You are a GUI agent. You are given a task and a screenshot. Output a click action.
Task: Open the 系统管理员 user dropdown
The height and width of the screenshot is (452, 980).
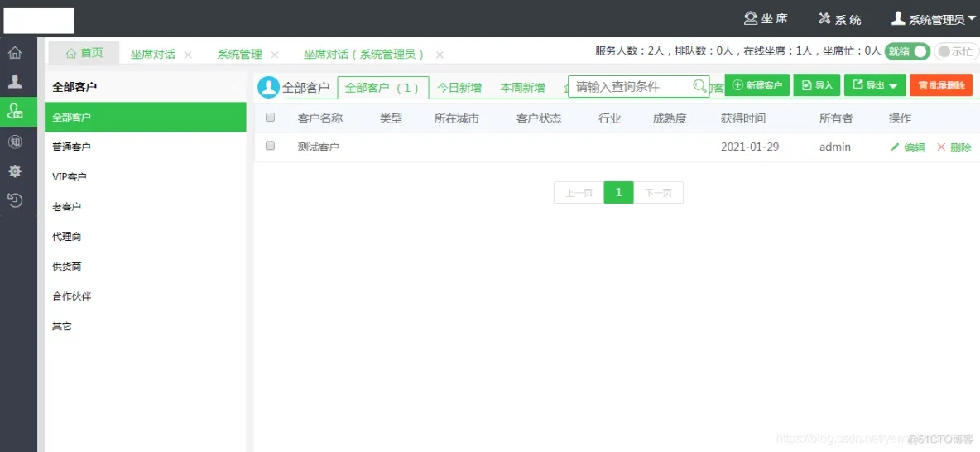point(934,19)
